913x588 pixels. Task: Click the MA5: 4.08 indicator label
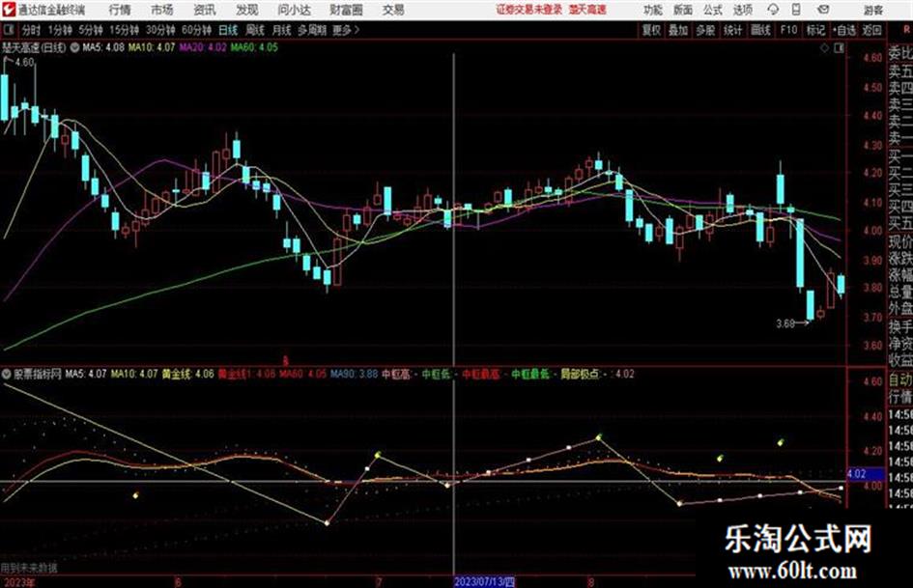[x=103, y=47]
